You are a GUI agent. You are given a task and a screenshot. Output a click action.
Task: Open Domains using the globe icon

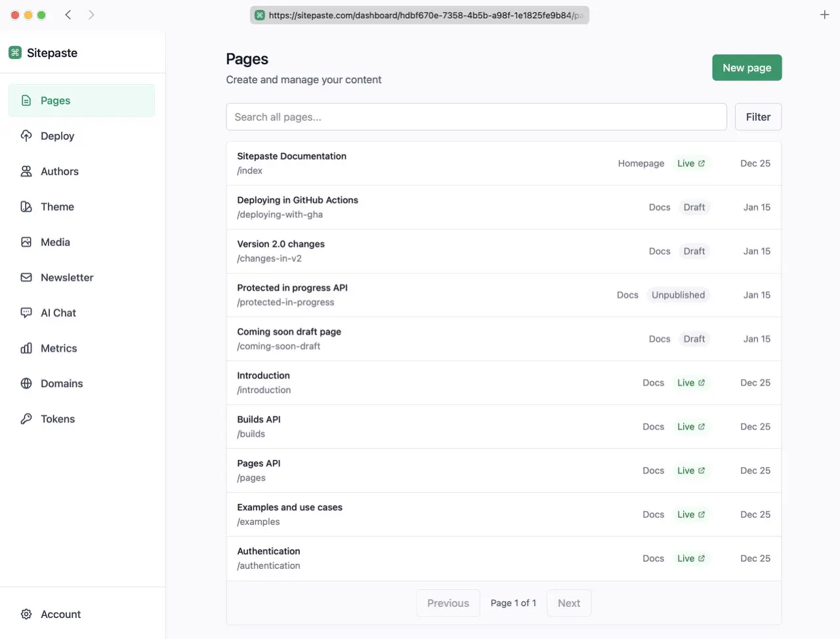point(26,384)
